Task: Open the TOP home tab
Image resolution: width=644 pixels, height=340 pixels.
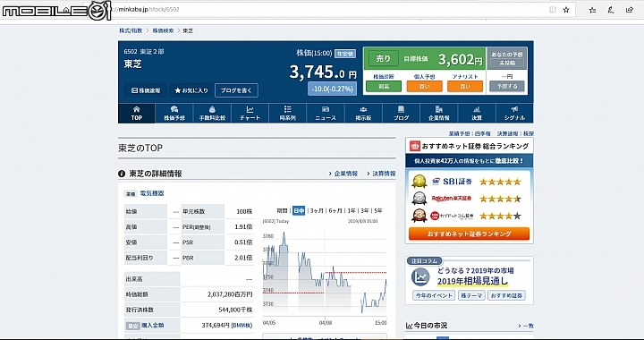Action: [136, 114]
